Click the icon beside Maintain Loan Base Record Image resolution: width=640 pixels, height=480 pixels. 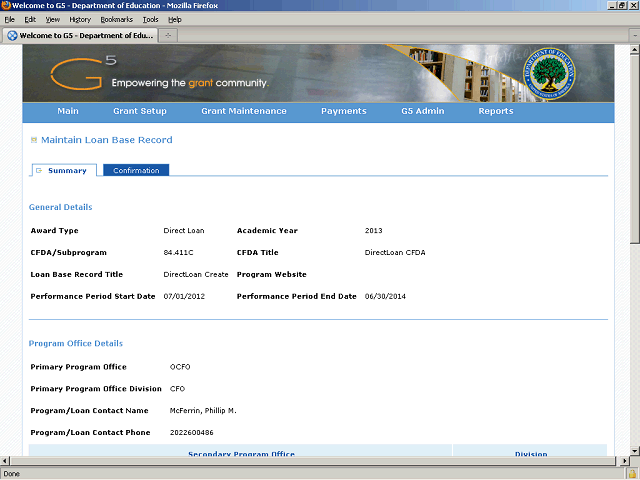click(x=34, y=140)
